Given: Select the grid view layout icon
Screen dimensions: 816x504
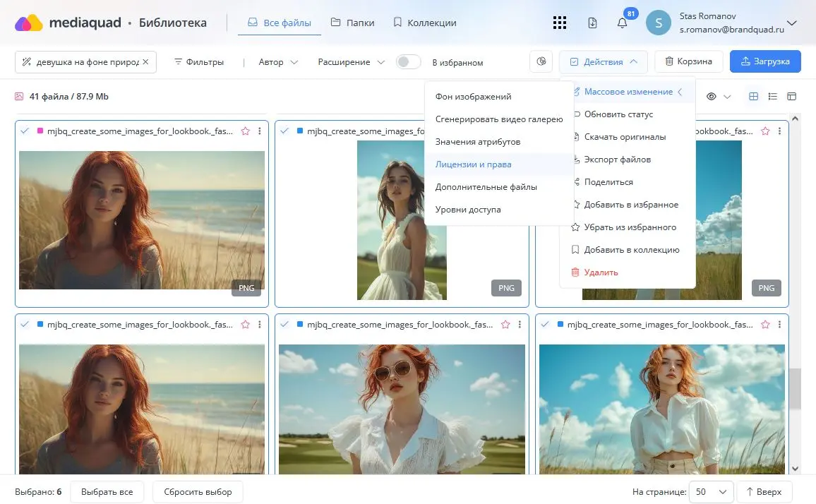Looking at the screenshot, I should click(753, 97).
